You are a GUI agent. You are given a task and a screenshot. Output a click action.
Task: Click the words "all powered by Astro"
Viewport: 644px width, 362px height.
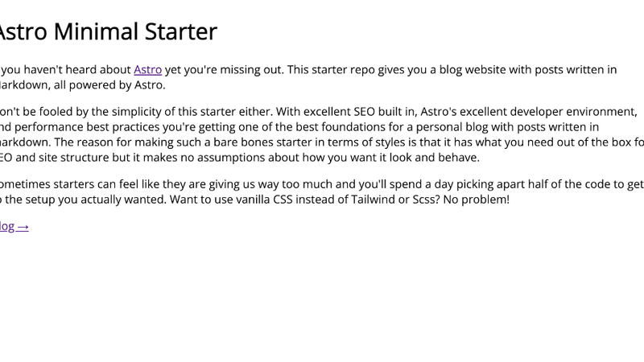pos(119,85)
